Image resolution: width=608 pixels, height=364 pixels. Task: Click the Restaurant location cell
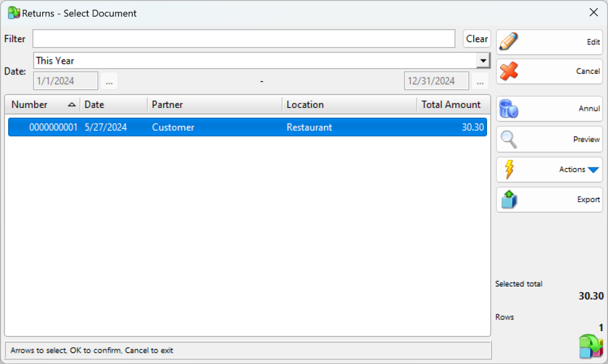[309, 128]
